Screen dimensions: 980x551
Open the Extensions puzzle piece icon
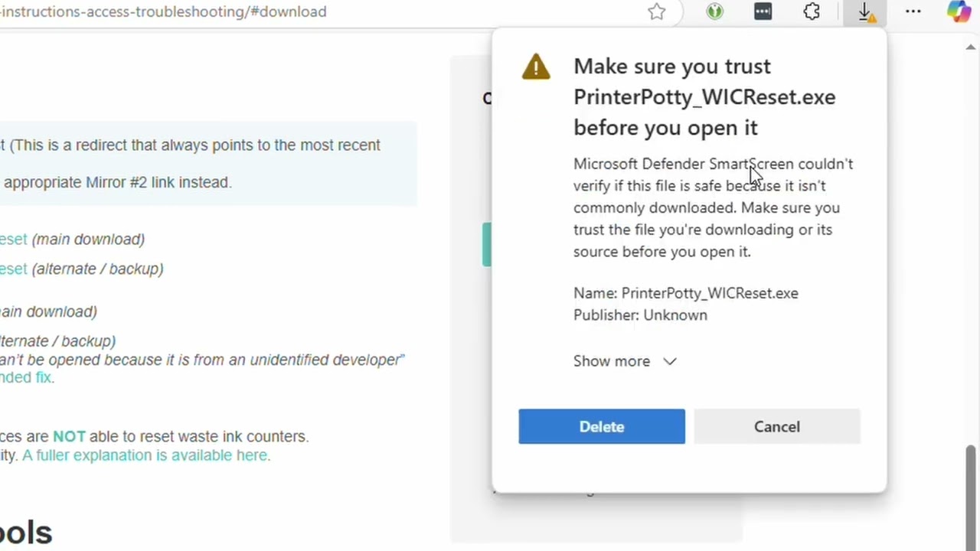[x=812, y=11]
